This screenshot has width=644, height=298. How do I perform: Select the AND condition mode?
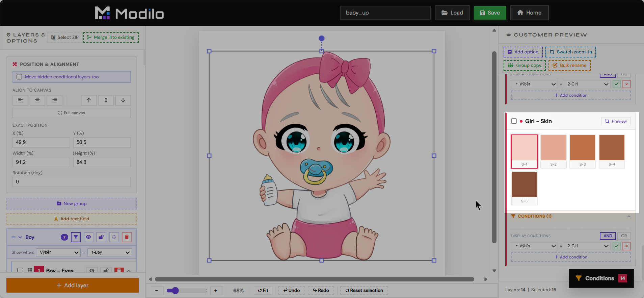[x=608, y=236]
